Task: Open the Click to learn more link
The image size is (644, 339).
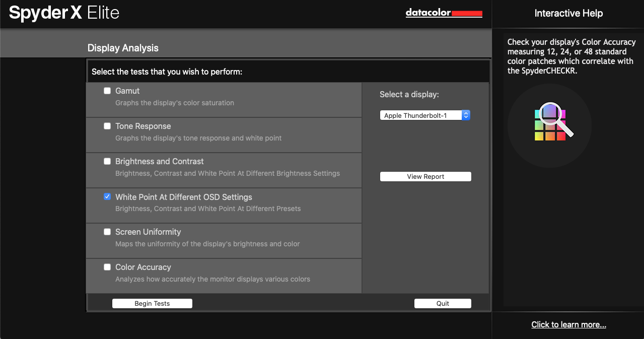Action: pos(568,324)
